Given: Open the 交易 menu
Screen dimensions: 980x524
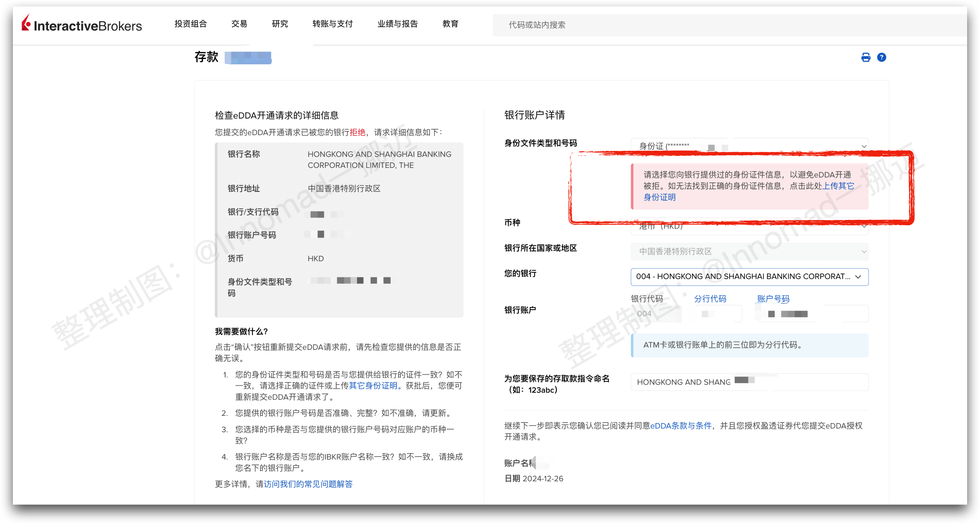Looking at the screenshot, I should coord(239,24).
